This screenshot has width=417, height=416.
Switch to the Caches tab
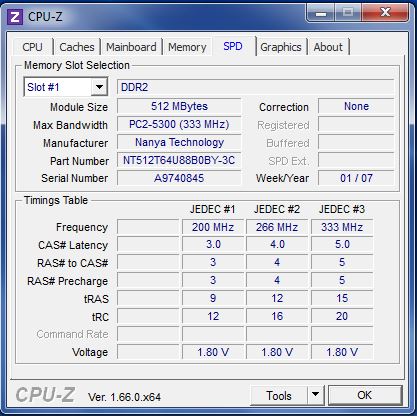[x=77, y=47]
